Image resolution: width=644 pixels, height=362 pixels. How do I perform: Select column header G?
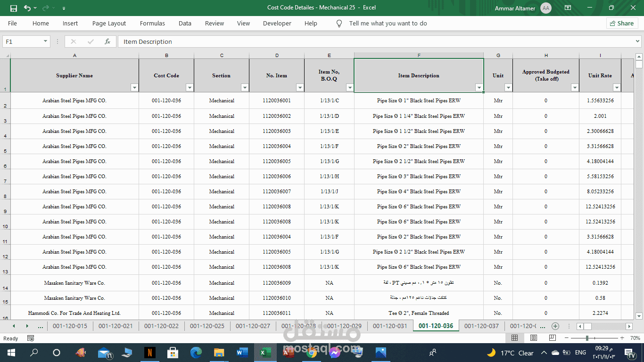[498, 55]
